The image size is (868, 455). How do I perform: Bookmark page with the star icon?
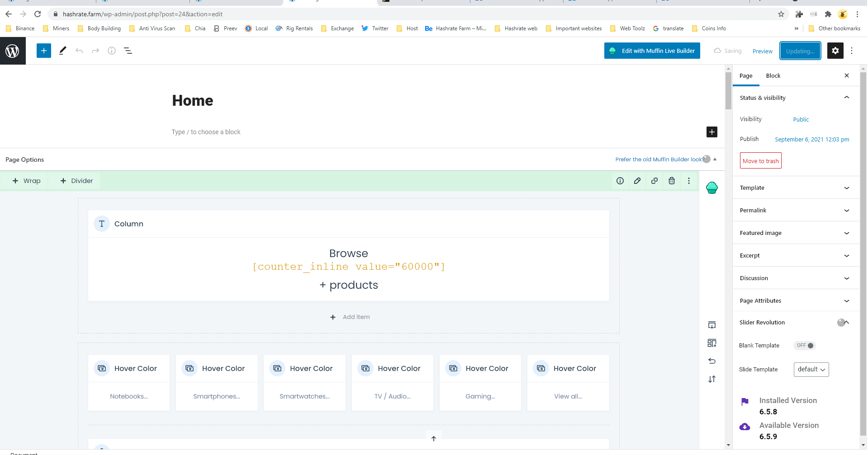[x=781, y=14]
